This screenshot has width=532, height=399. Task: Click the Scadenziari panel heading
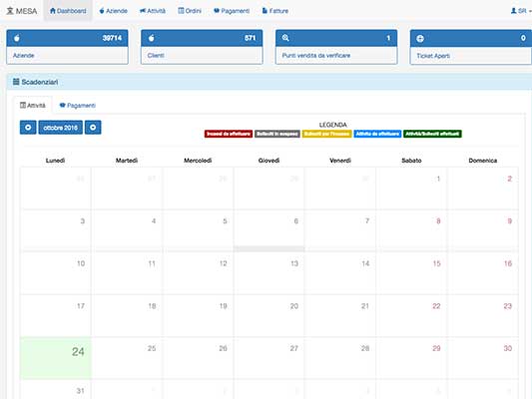point(39,82)
